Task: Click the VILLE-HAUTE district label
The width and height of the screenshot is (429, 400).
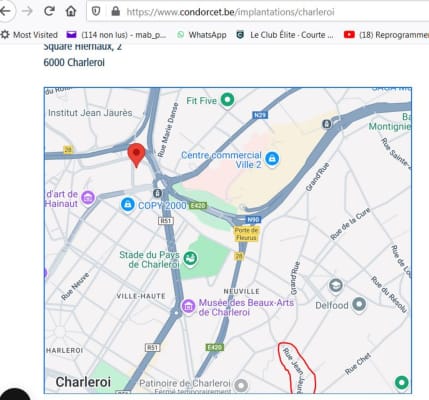Action: 141,296
